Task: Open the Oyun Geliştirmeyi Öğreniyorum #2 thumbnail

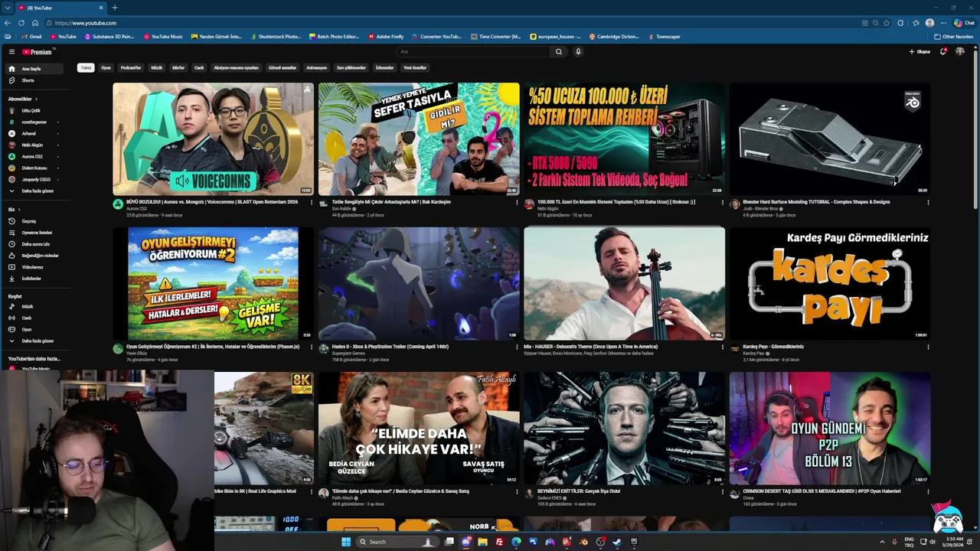Action: (214, 283)
